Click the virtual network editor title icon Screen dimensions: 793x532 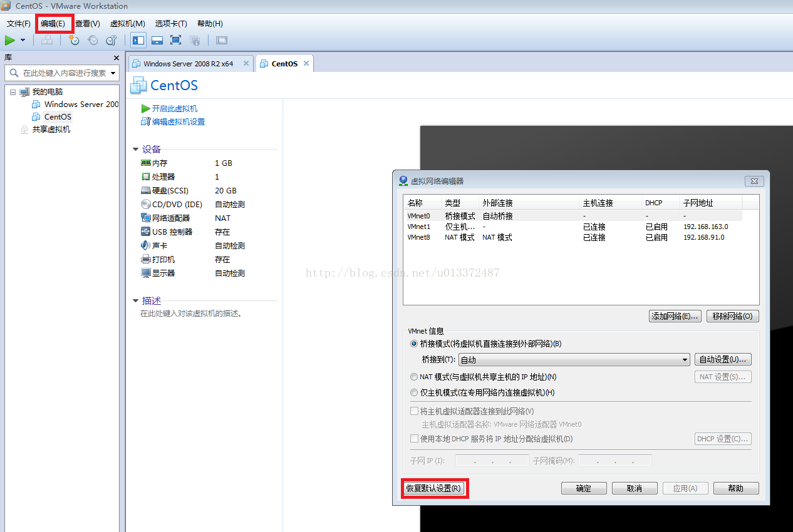(x=403, y=181)
